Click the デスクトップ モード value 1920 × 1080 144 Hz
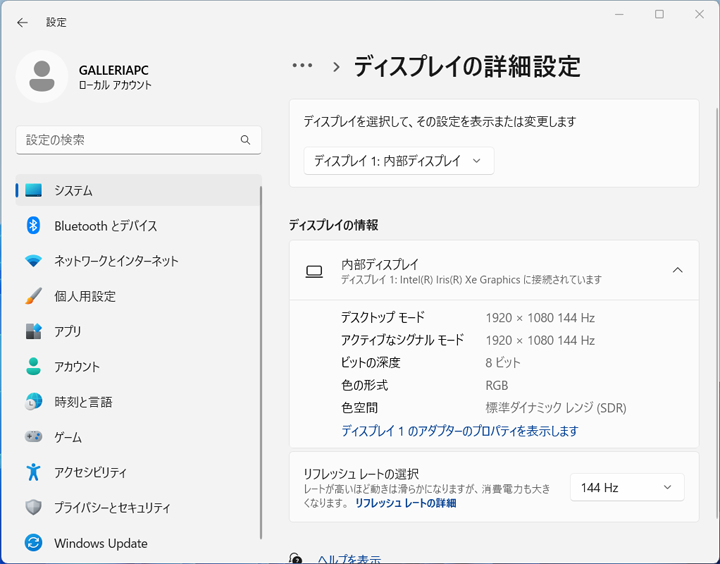Image resolution: width=720 pixels, height=564 pixels. pos(540,318)
